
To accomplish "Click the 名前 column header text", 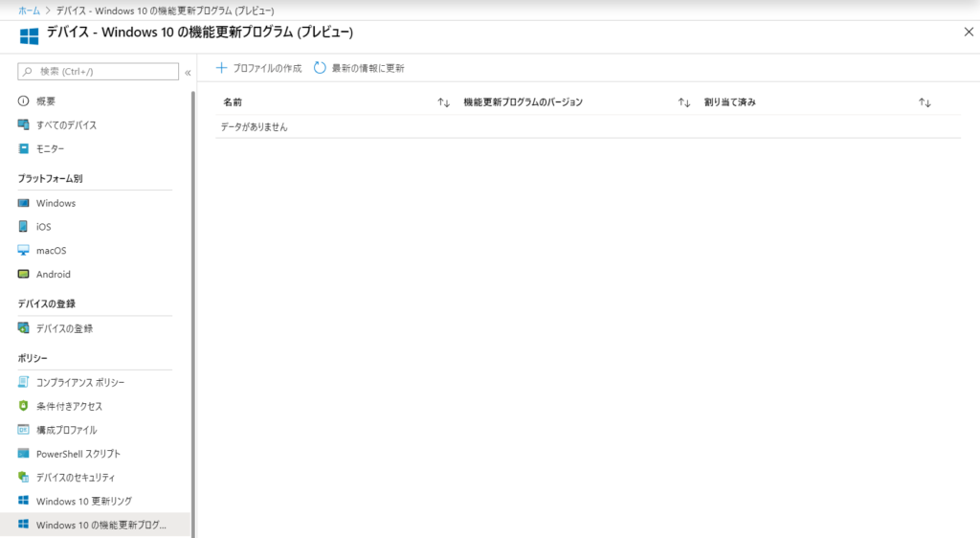I will (x=233, y=102).
